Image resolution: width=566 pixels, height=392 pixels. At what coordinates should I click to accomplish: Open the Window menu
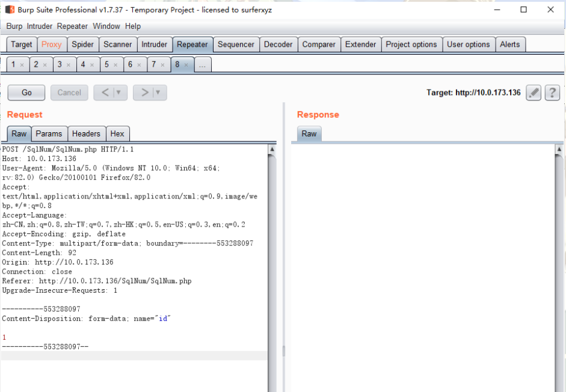[x=106, y=26]
